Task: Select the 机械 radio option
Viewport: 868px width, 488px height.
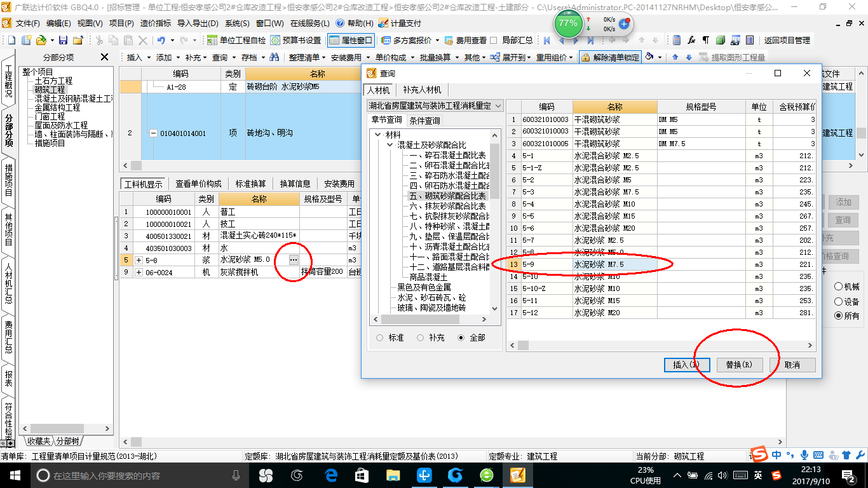Action: [x=839, y=287]
